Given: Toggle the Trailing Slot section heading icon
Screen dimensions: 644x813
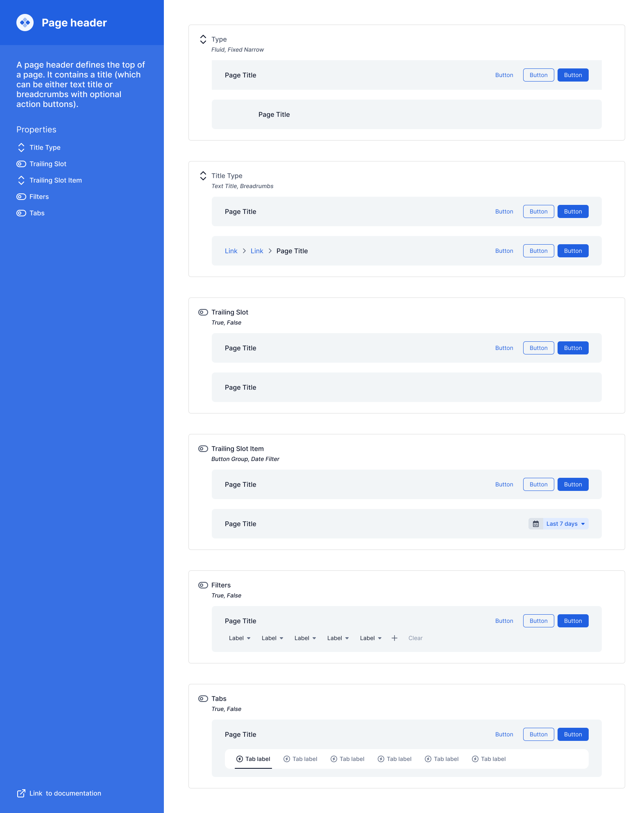Looking at the screenshot, I should (203, 312).
